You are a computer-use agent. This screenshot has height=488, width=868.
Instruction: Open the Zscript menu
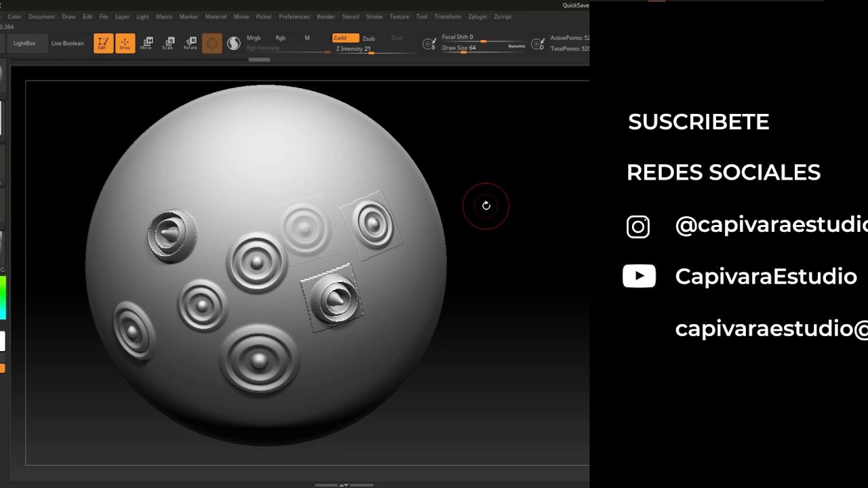(502, 16)
